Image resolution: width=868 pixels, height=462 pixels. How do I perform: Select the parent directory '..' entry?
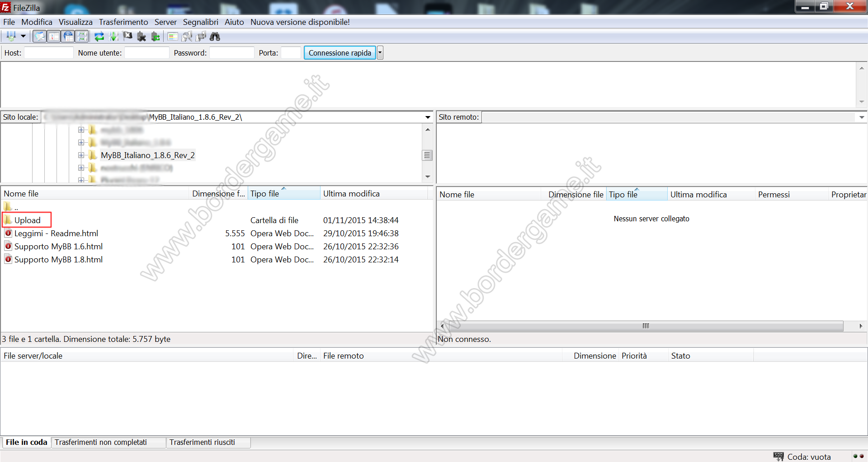[x=11, y=207]
